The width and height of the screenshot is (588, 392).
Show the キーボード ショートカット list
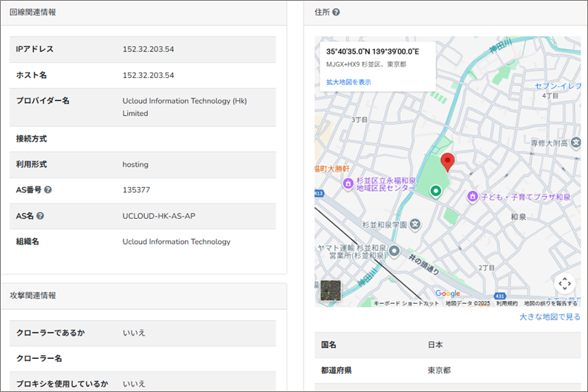pyautogui.click(x=406, y=303)
